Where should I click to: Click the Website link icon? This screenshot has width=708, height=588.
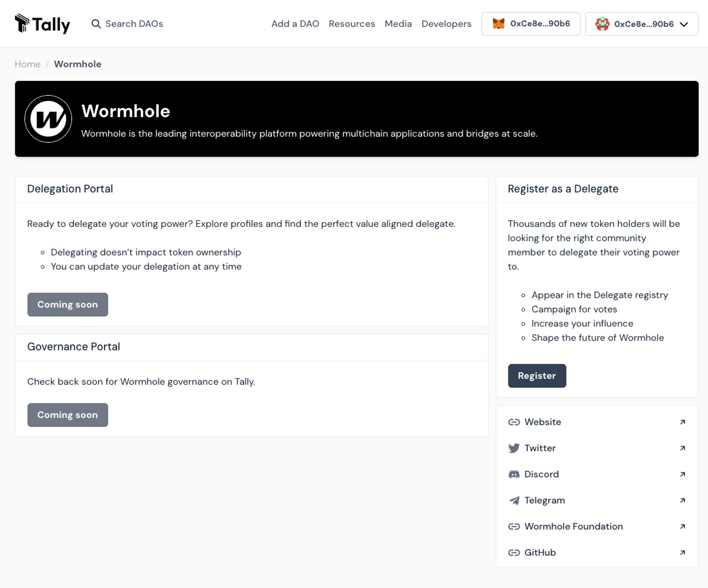point(514,422)
